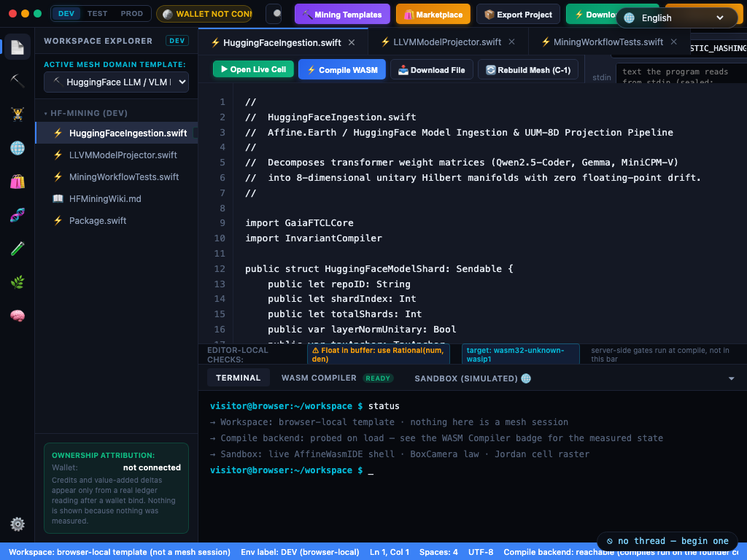Open the brain sidebar icon

coord(18,316)
